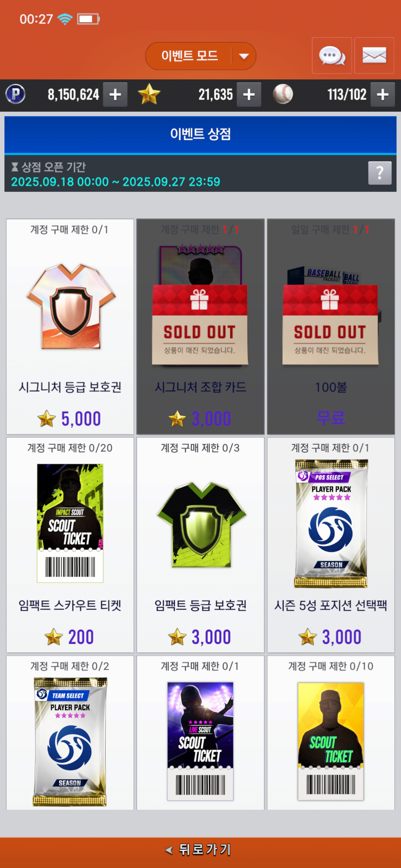Viewport: 401px width, 868px height.
Task: Go back with 뒤로가기 button
Action: tap(200, 850)
